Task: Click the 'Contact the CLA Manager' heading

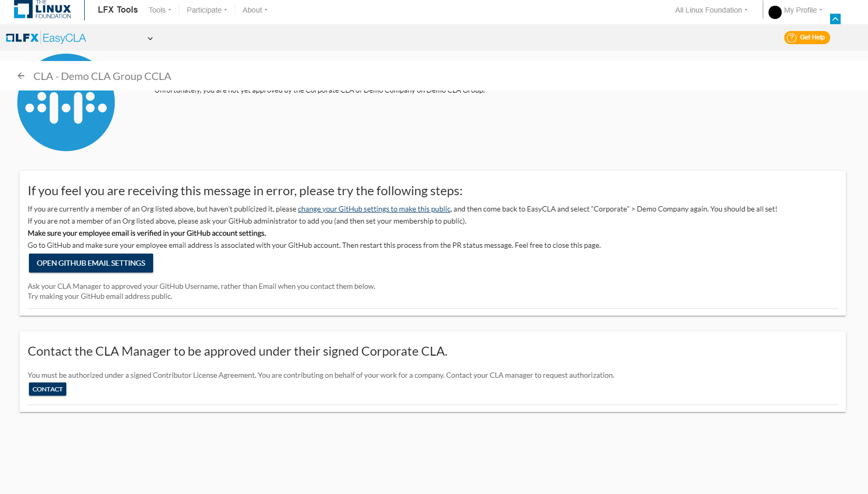Action: click(237, 351)
